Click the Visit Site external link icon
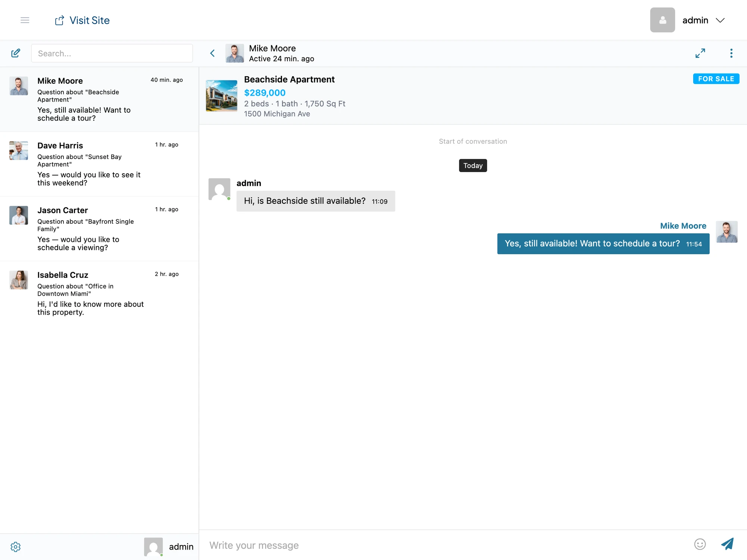This screenshot has width=747, height=560. tap(59, 20)
